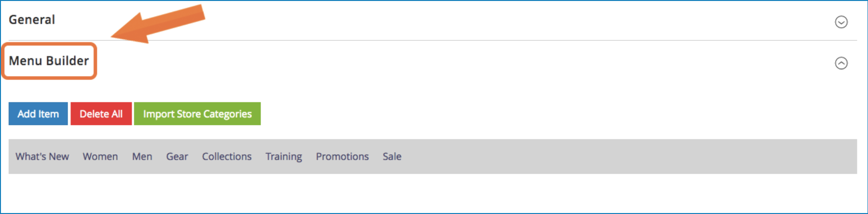This screenshot has height=214, width=868.
Task: Click the orange arrow annotation
Action: (x=158, y=24)
